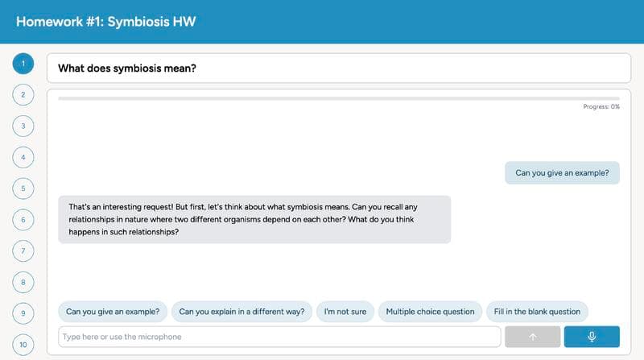Click the progress bar

point(339,98)
